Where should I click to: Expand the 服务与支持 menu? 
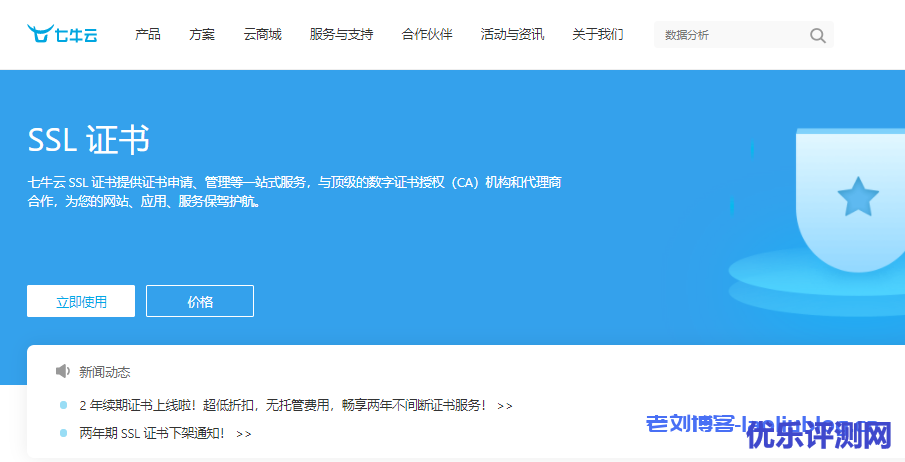tap(341, 35)
